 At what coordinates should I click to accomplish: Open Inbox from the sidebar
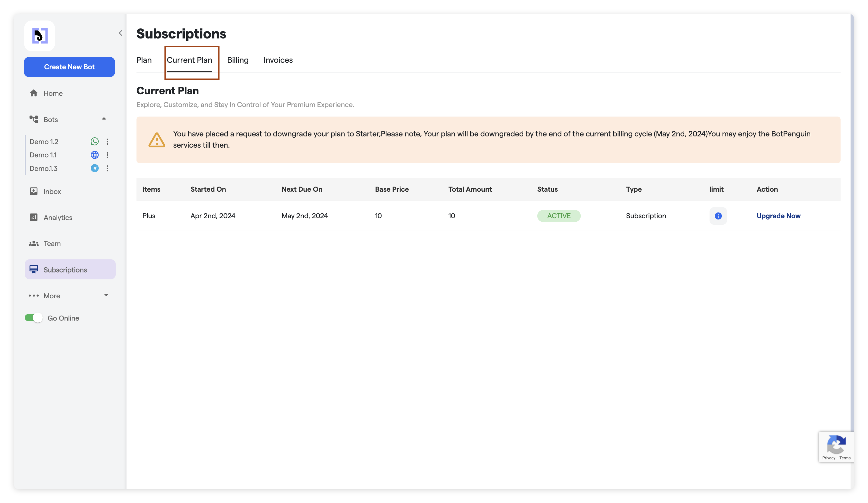pos(52,191)
